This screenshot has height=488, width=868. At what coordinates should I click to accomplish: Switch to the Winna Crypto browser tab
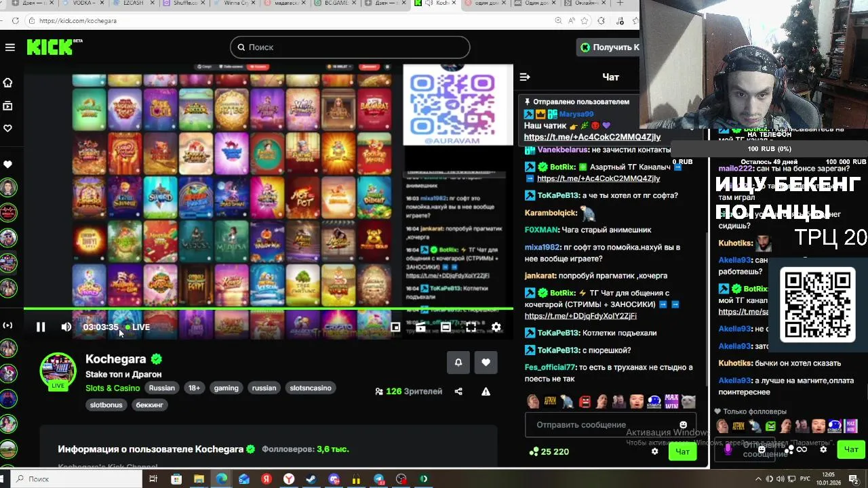click(x=235, y=3)
